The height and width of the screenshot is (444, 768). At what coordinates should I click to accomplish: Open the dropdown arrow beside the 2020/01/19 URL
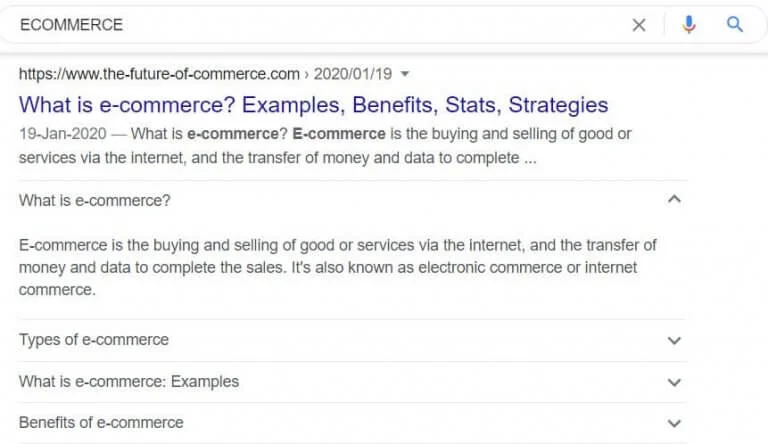click(405, 74)
